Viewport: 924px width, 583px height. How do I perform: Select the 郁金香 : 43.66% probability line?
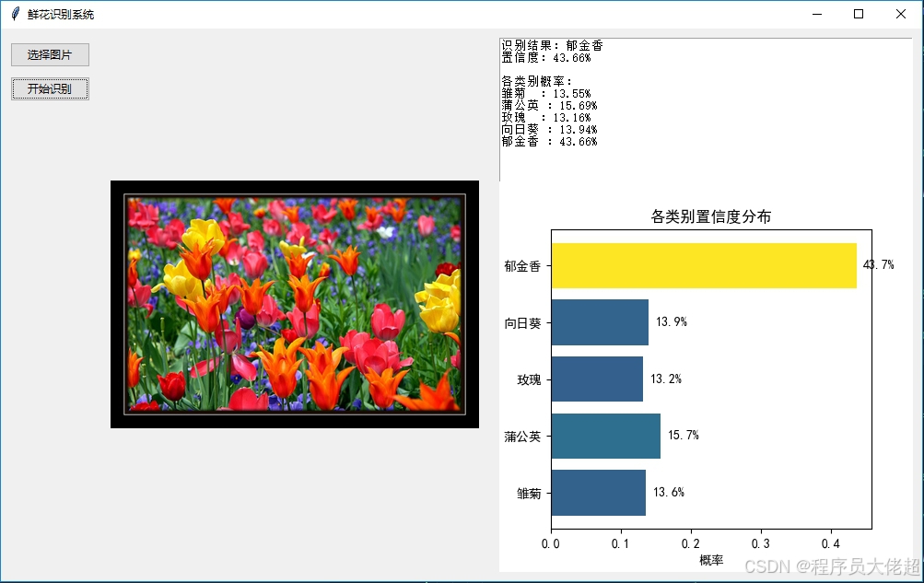pos(549,141)
